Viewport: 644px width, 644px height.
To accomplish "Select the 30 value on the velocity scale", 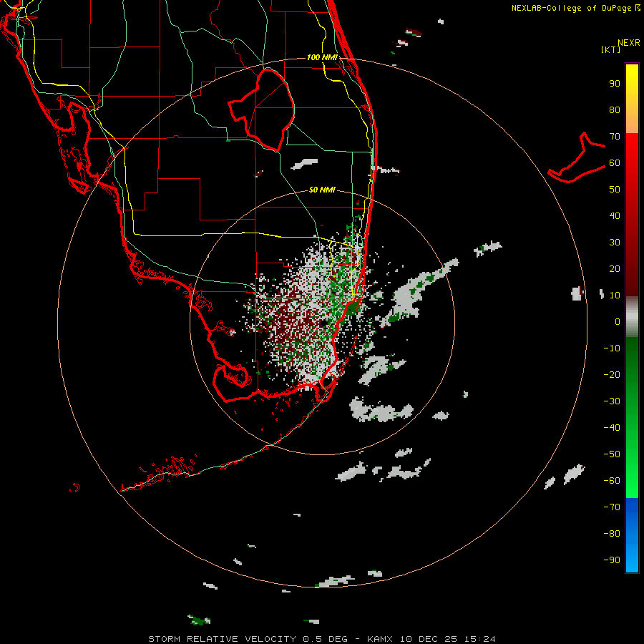I will coord(615,243).
